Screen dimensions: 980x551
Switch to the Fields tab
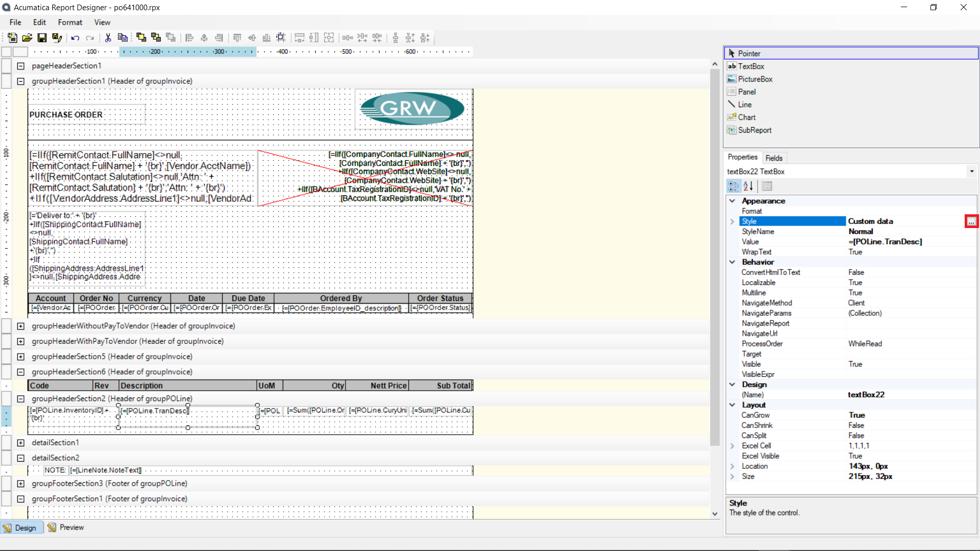point(774,158)
